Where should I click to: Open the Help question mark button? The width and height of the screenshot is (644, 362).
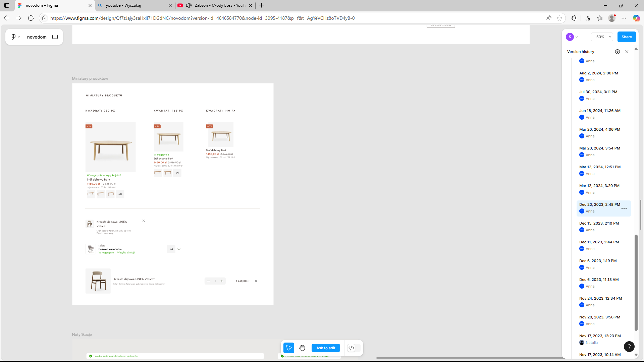coord(629,347)
